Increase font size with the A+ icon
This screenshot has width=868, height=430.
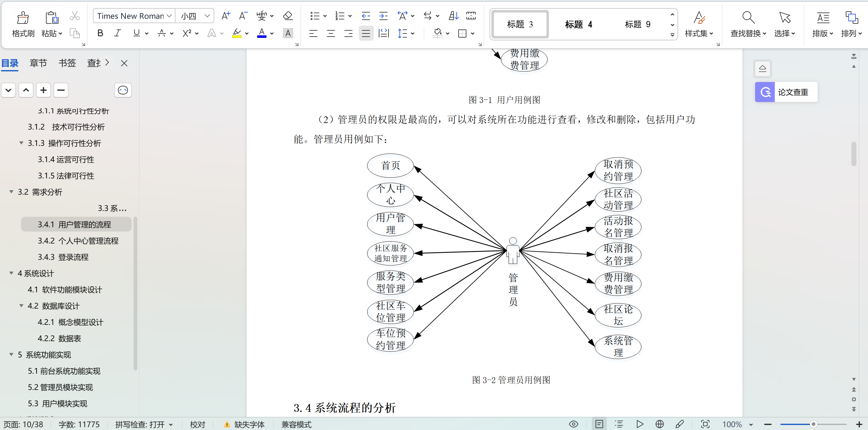click(226, 16)
